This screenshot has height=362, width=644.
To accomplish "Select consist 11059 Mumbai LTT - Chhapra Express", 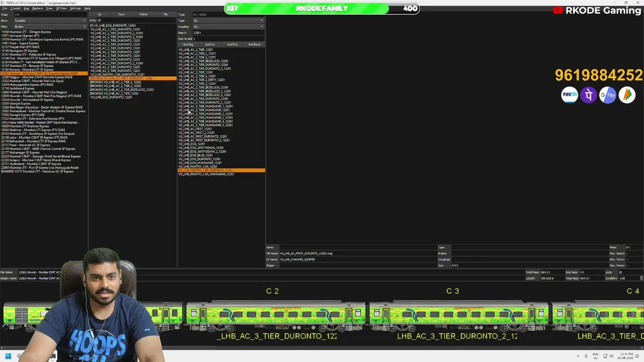I will point(44,32).
